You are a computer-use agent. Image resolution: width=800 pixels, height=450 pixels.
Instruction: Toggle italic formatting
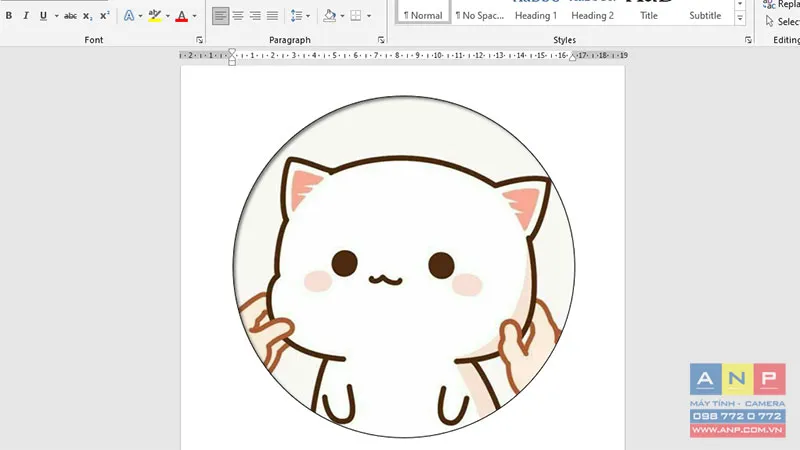pos(26,16)
